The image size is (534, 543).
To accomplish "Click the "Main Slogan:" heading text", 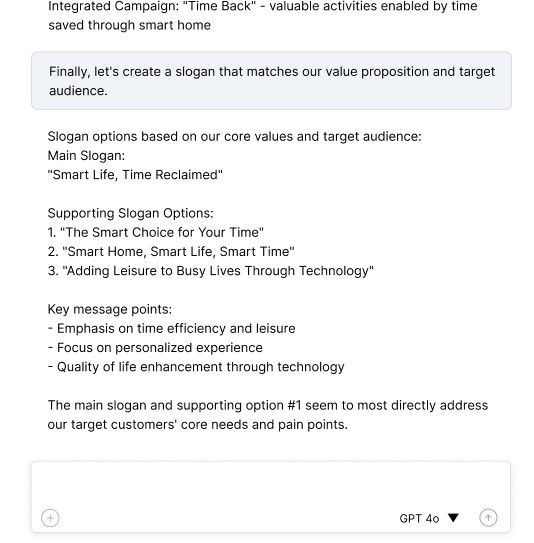I will (86, 156).
